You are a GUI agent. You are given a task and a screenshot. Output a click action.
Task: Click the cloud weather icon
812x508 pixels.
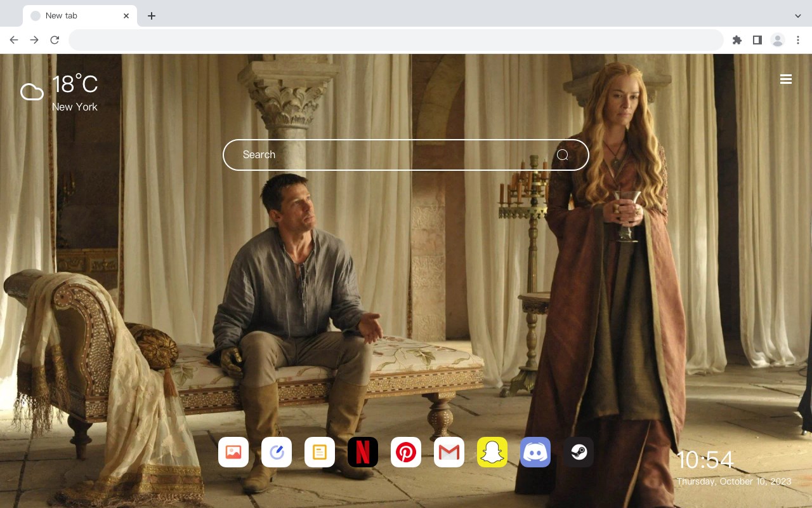(32, 93)
